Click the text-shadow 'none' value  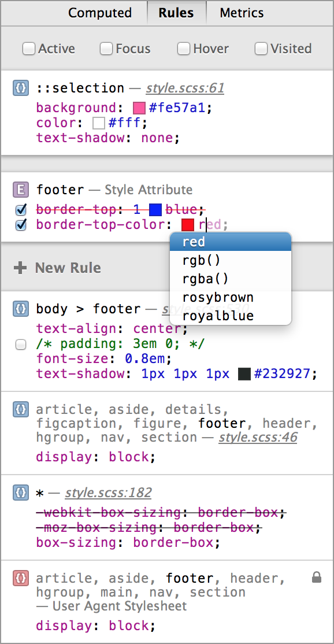[x=157, y=138]
